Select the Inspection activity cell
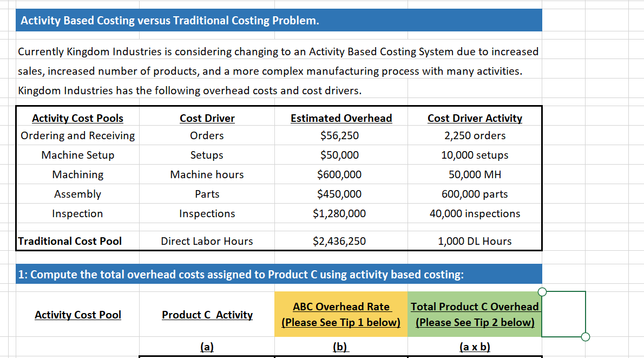The width and height of the screenshot is (644, 358). click(77, 213)
